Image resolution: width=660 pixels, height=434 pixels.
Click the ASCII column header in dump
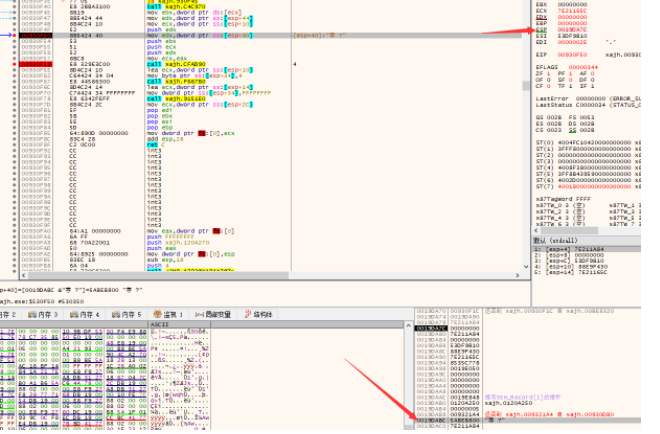(180, 324)
